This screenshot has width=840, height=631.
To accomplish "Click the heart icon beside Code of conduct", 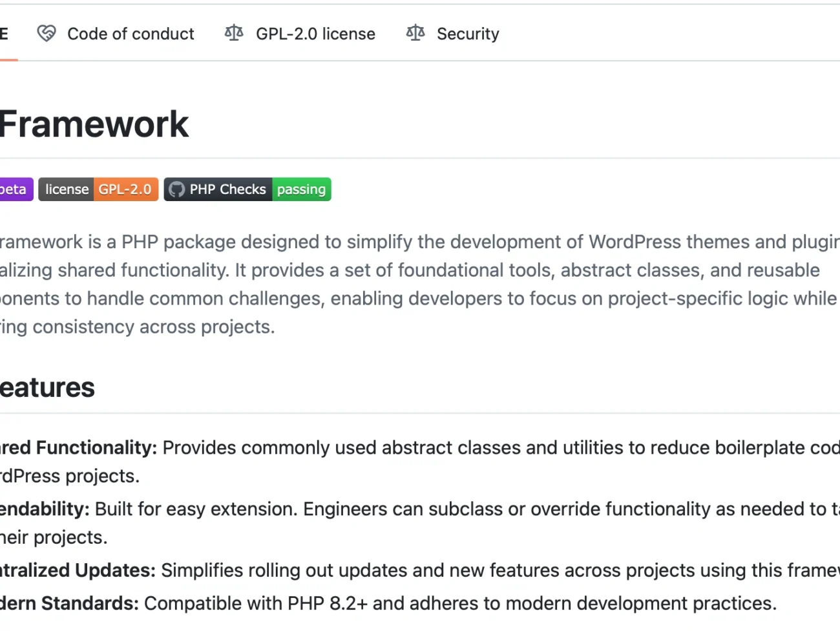I will 47,33.
